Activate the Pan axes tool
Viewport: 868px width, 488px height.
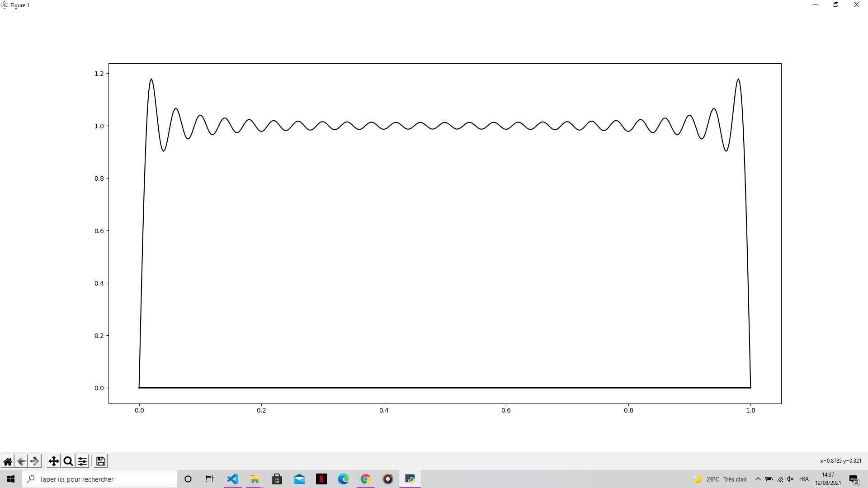(x=54, y=461)
